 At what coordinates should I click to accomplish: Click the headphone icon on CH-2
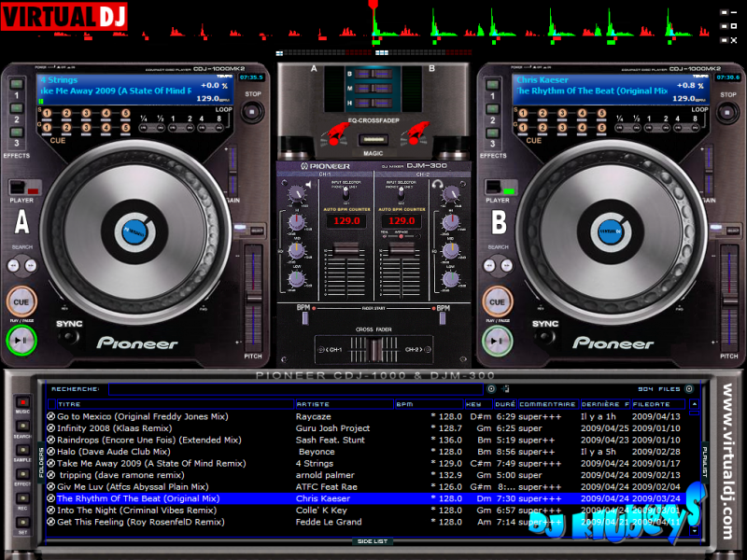tap(436, 184)
